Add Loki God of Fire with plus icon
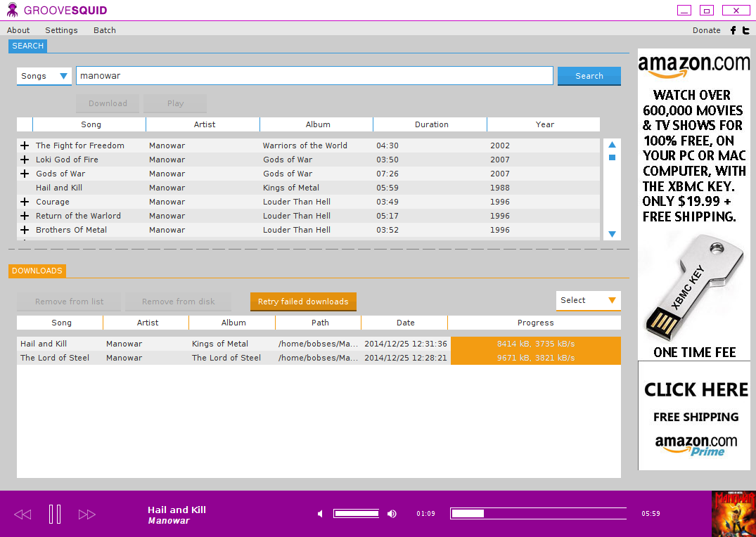Image resolution: width=756 pixels, height=537 pixels. pos(25,159)
